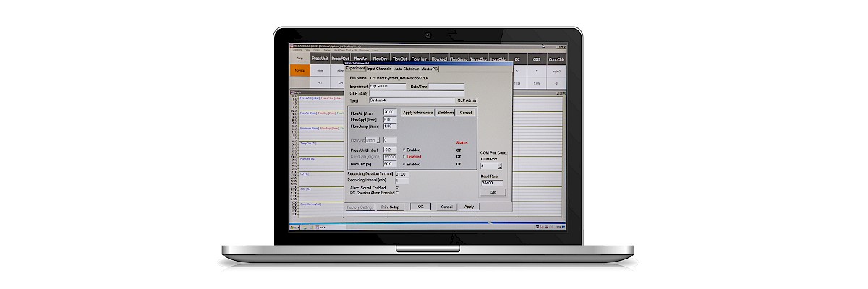Click the Shutdown button
868x289 pixels.
point(446,113)
